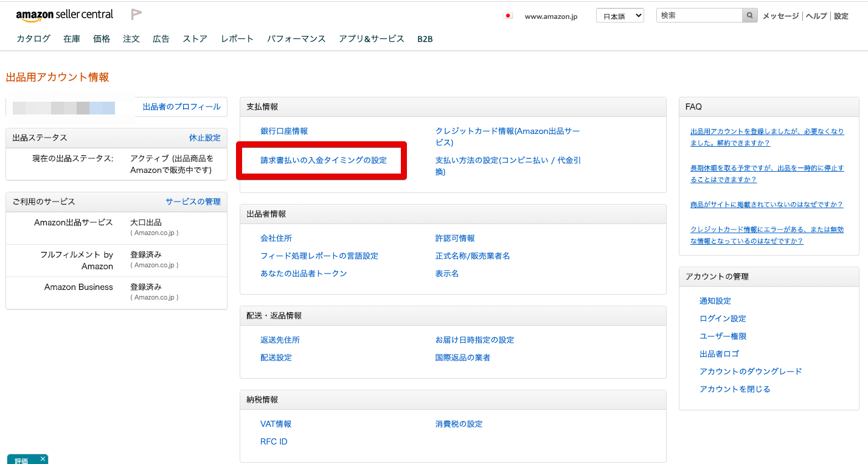Open the 注文 menu
Viewport: 868px width, 464px height.
point(131,38)
